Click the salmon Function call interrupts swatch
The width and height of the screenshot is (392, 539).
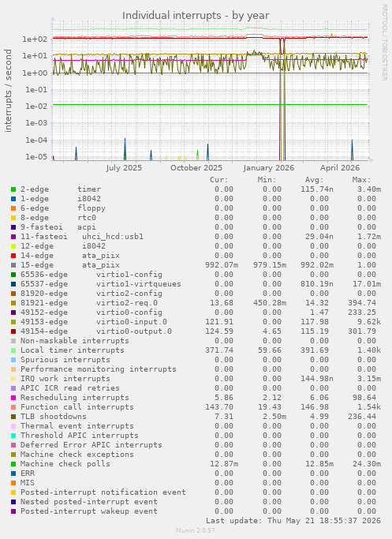point(13,407)
